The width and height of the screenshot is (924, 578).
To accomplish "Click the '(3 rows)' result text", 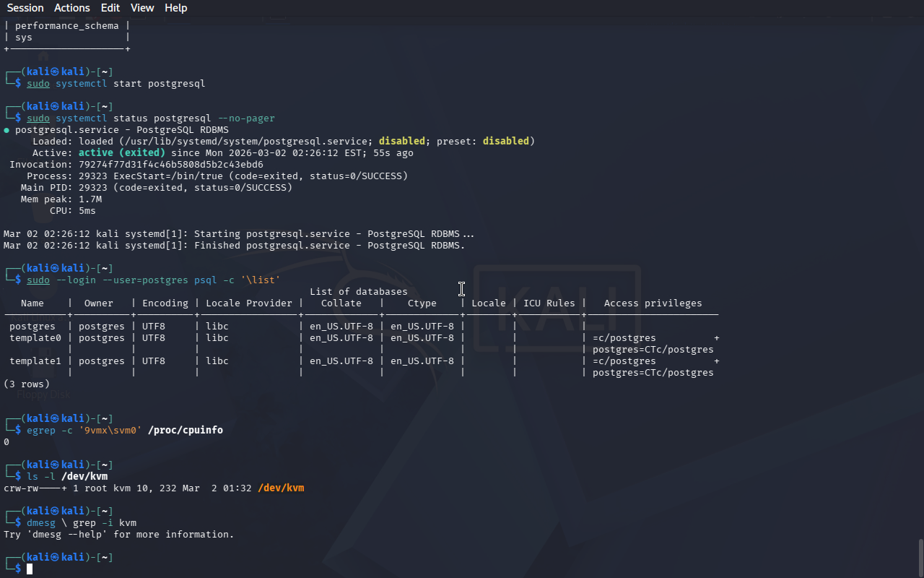I will [x=27, y=384].
